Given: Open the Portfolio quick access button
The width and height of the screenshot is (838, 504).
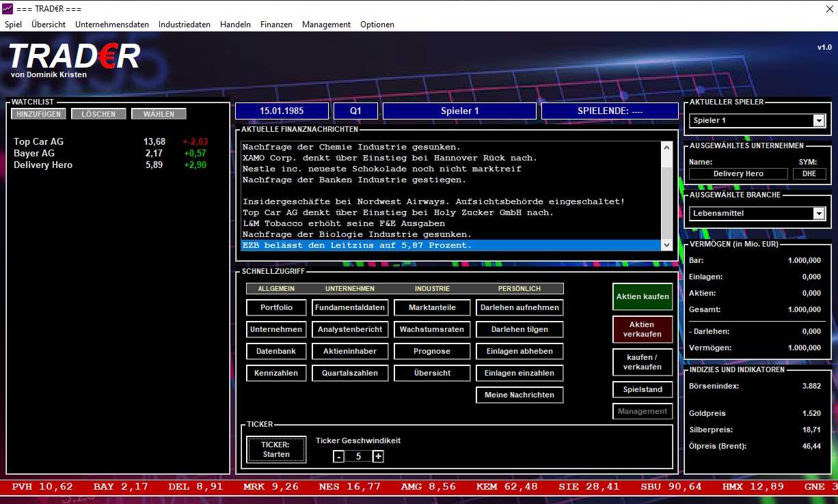Looking at the screenshot, I should 276,308.
